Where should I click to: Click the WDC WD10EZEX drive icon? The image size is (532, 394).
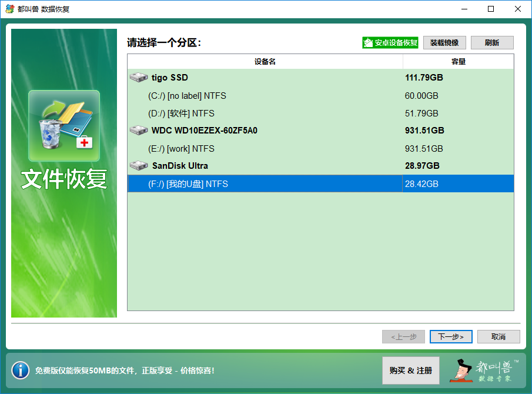pyautogui.click(x=138, y=131)
